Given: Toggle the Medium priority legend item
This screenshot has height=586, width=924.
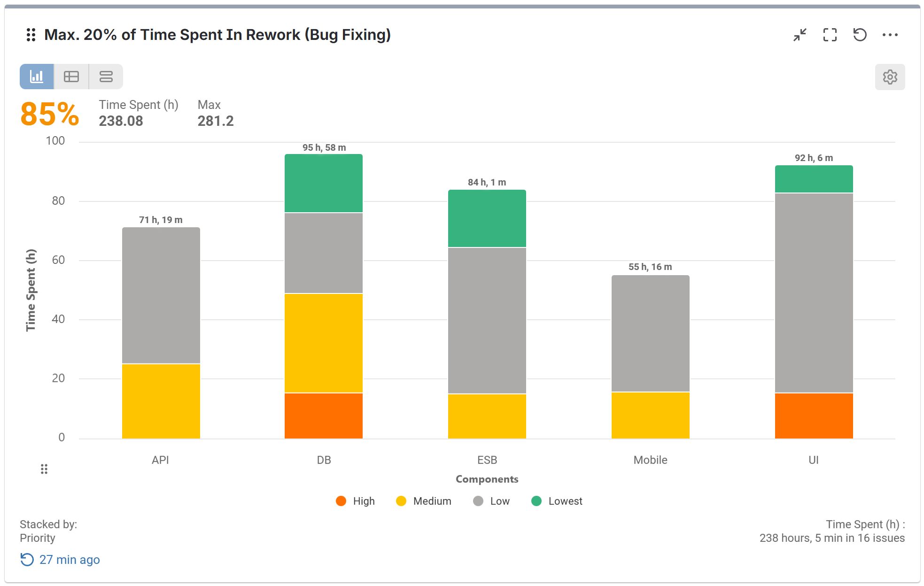Looking at the screenshot, I should [x=422, y=501].
